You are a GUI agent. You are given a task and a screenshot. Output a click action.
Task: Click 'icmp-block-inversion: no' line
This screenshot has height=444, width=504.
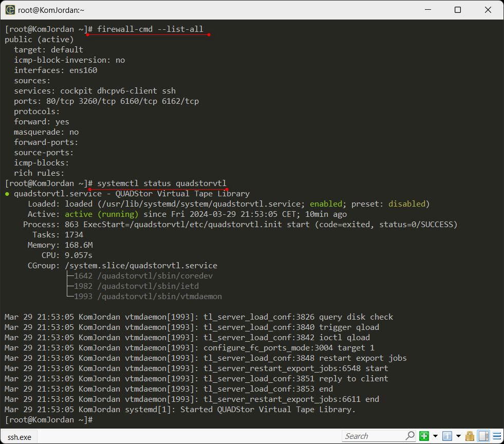(69, 60)
